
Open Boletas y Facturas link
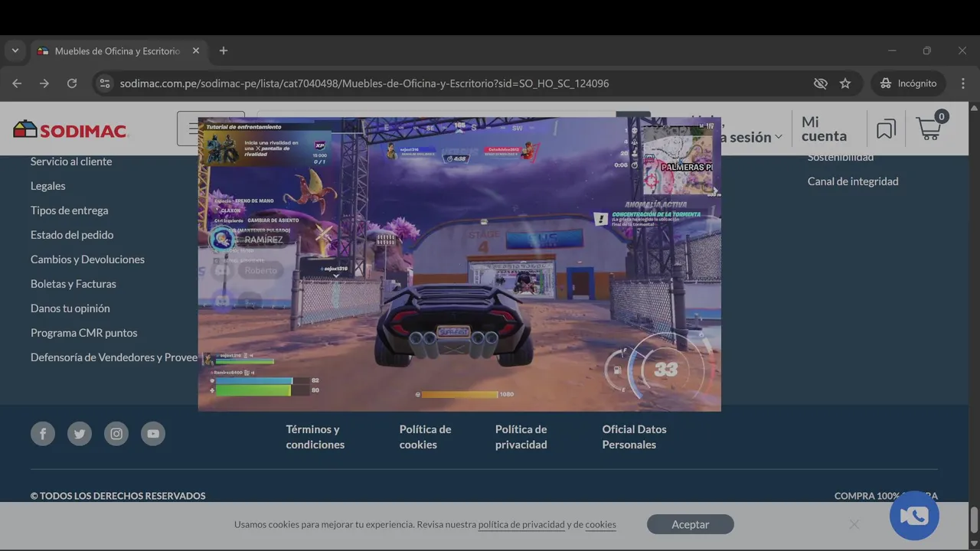[x=73, y=284]
